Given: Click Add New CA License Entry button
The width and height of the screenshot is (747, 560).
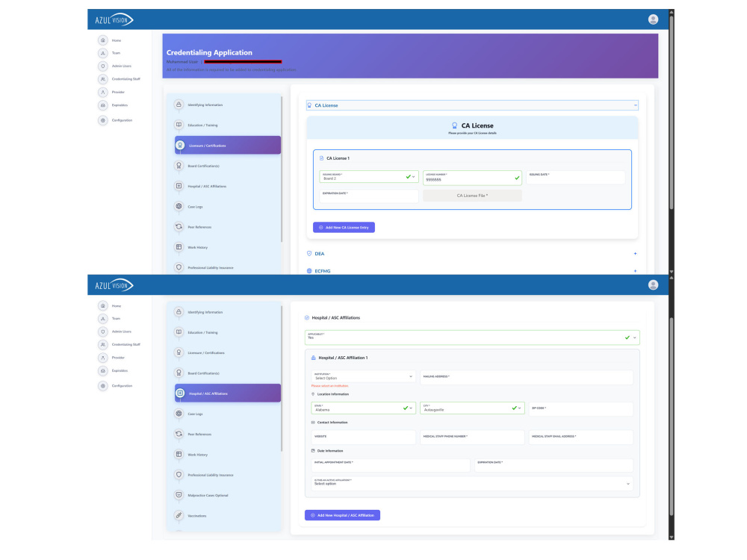Looking at the screenshot, I should click(344, 227).
